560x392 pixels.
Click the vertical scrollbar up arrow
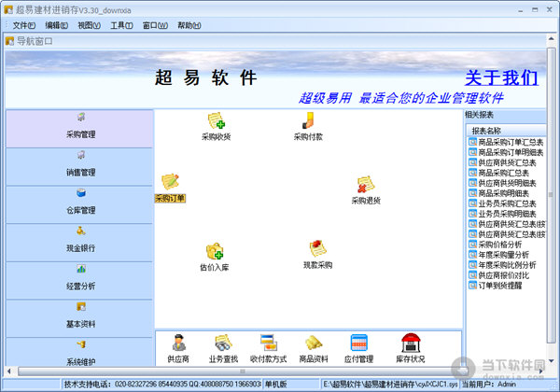point(552,38)
